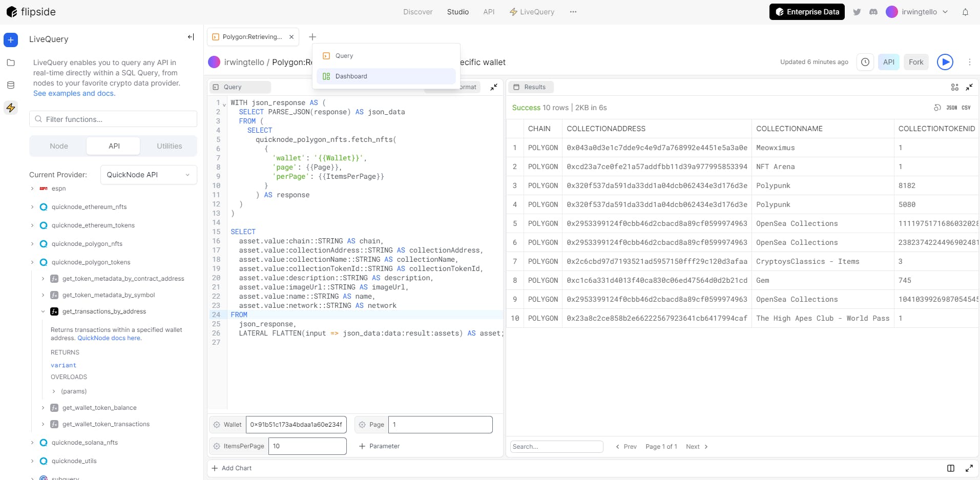Go to API in top navigation

[x=489, y=12]
